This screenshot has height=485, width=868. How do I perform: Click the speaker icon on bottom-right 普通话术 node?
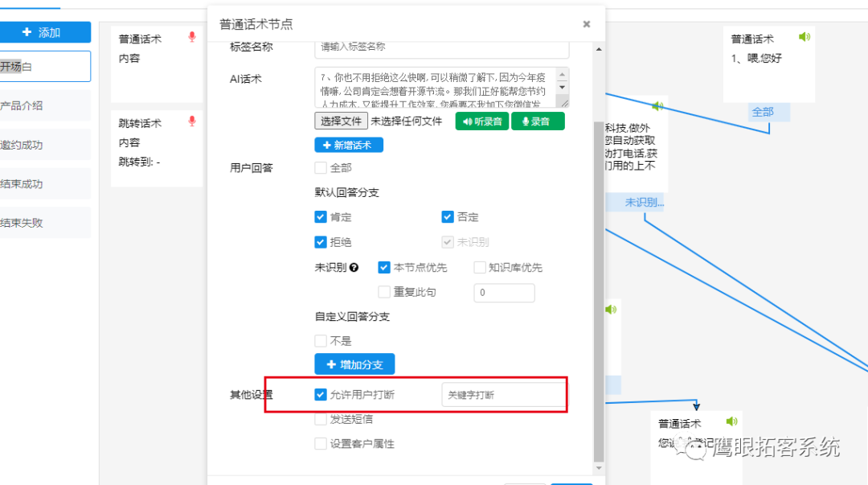(x=731, y=421)
